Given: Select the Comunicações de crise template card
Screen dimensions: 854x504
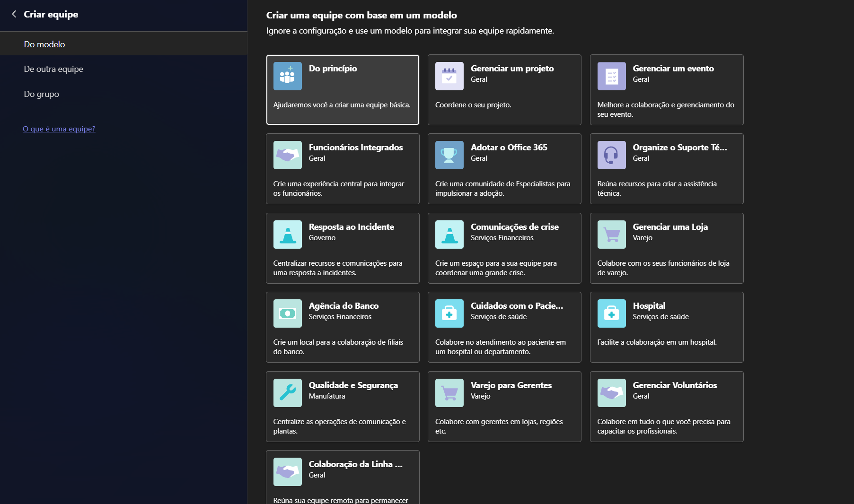Looking at the screenshot, I should (504, 248).
